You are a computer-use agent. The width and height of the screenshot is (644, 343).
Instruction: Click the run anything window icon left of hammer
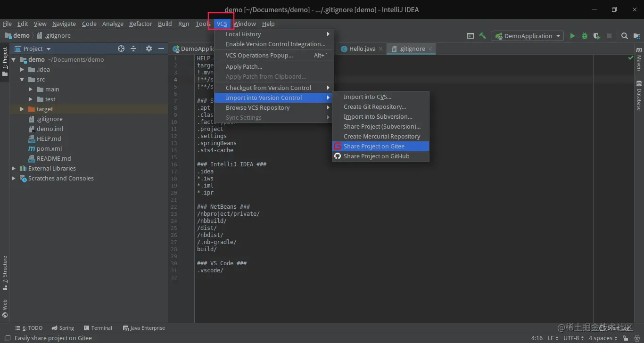point(471,36)
